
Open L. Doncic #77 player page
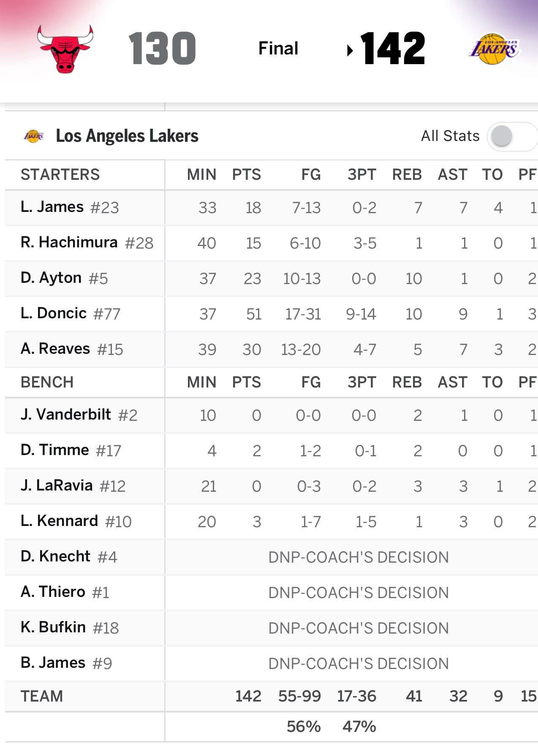coord(71,314)
